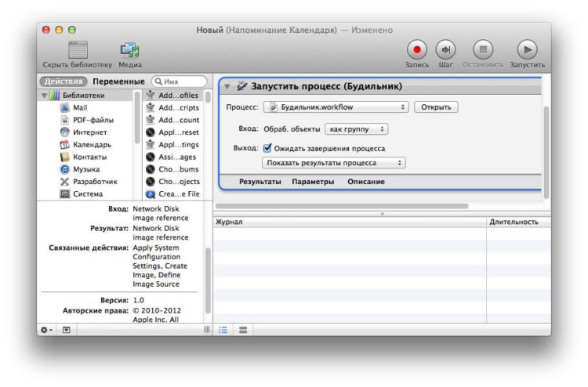This screenshot has width=588, height=387.
Task: Click the Остановить stop button
Action: tap(483, 49)
